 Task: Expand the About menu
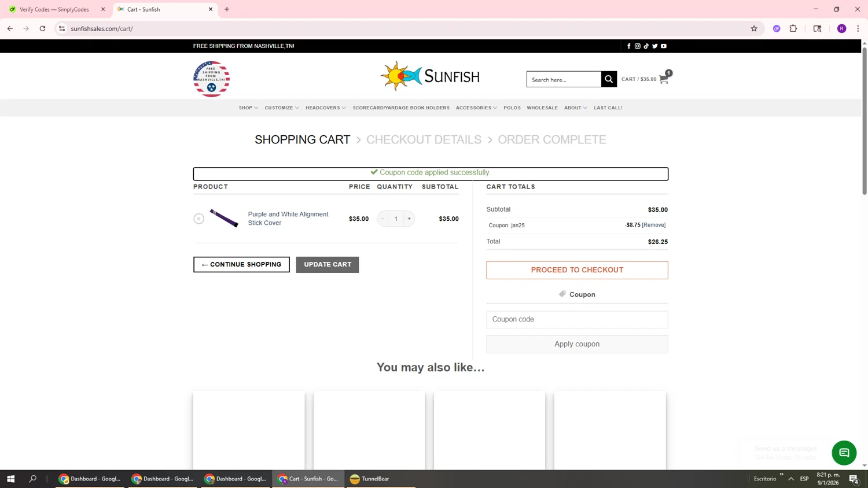pos(576,108)
